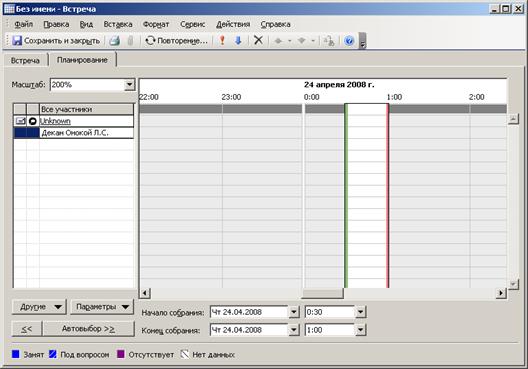Click the Нет данных legend swatch
This screenshot has width=528, height=369.
pos(185,354)
